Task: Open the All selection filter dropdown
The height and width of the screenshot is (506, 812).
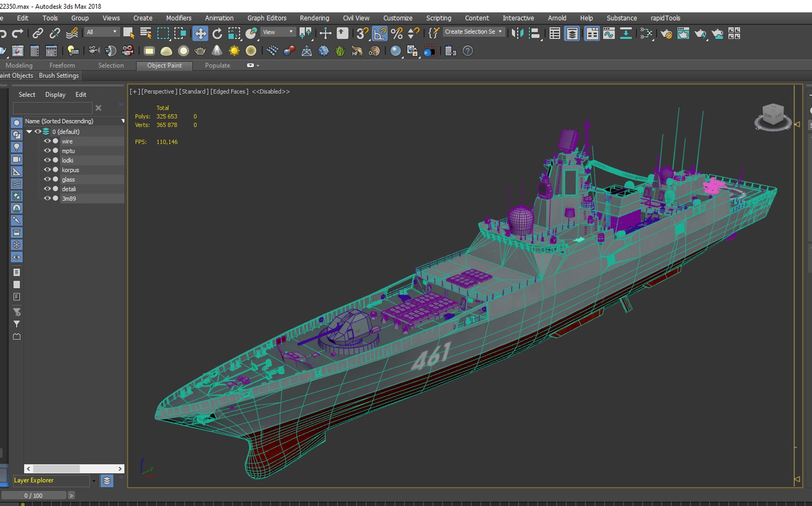Action: pos(101,32)
